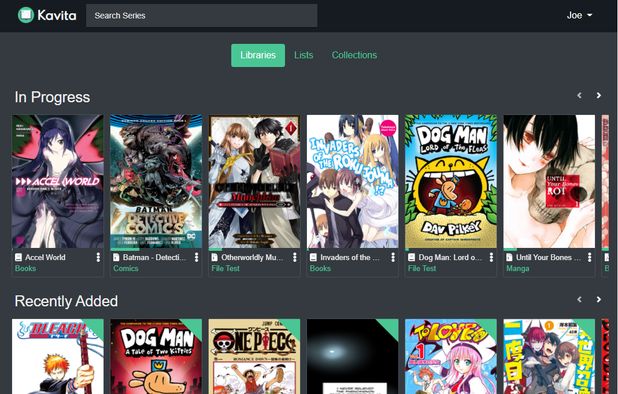
Task: Switch to the Lists tab
Action: click(303, 55)
